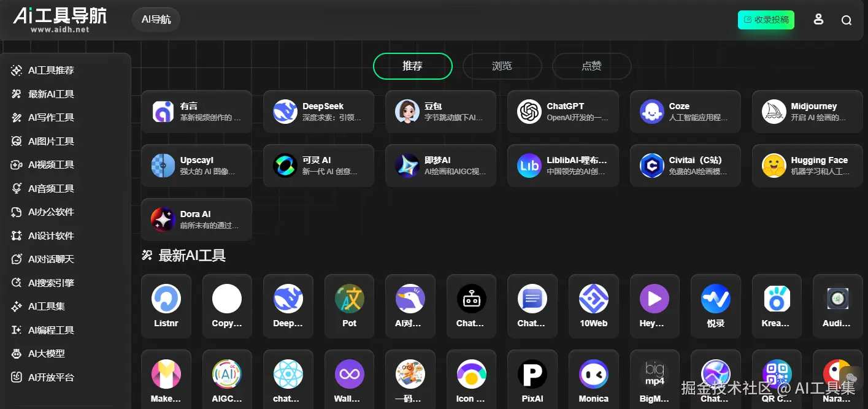The height and width of the screenshot is (409, 868).
Task: Open the 悦录 tool tile
Action: (716, 306)
